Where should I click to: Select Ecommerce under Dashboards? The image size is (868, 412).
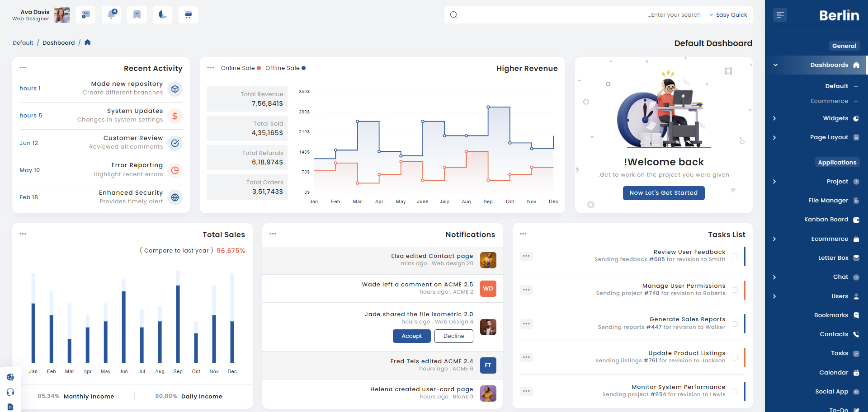[829, 101]
